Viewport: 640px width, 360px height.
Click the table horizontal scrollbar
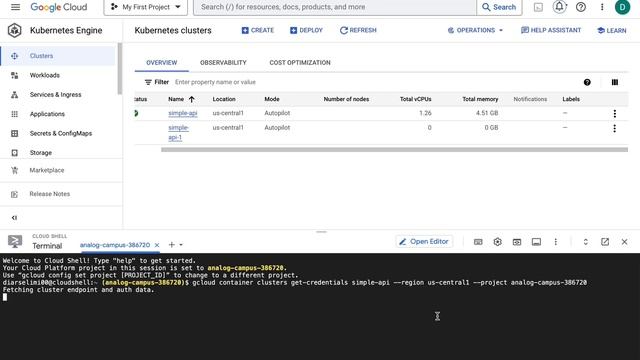click(x=394, y=150)
